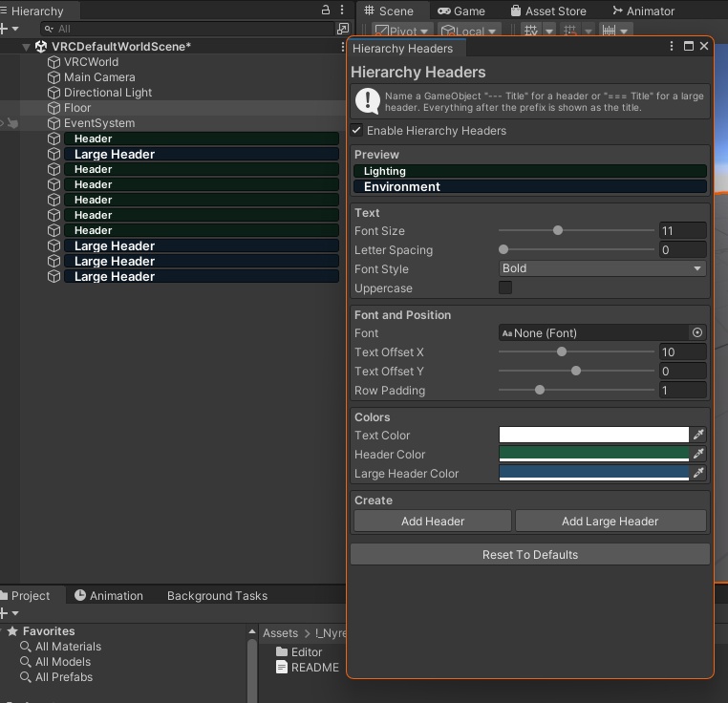728x703 pixels.
Task: Open the snap increment dropdown arrow
Action: coord(624,32)
